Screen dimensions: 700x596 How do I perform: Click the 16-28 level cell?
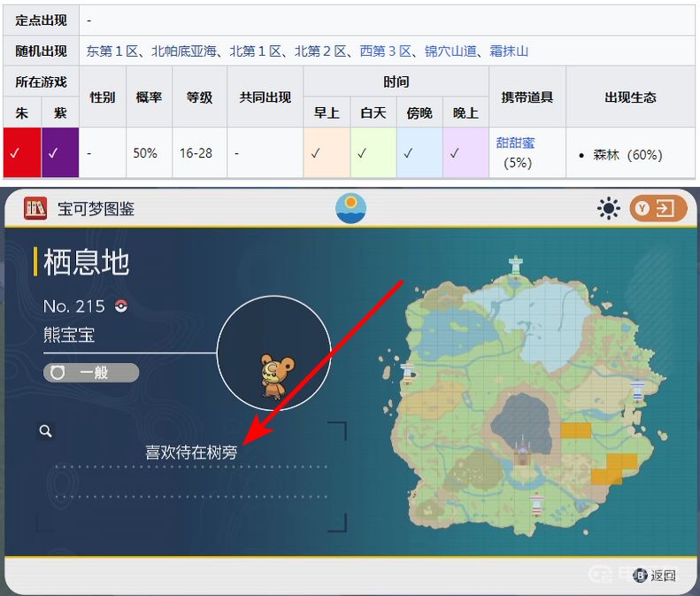tap(199, 152)
